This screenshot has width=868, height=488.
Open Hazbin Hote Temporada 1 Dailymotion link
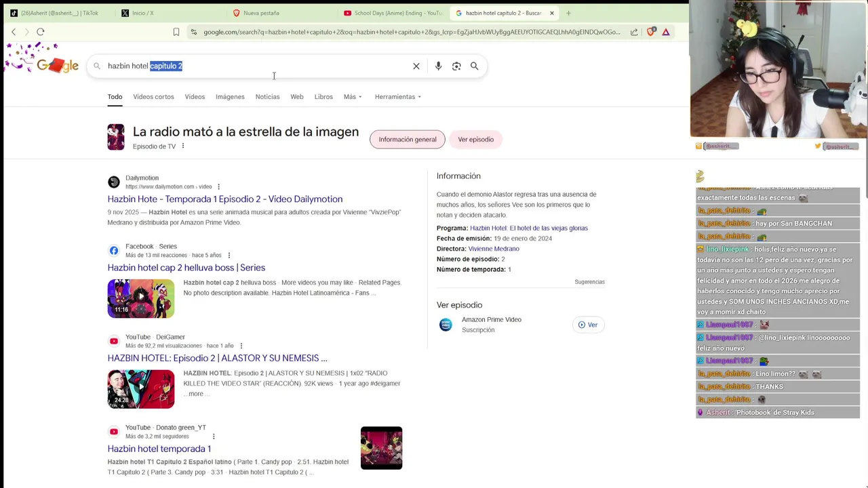tap(225, 199)
